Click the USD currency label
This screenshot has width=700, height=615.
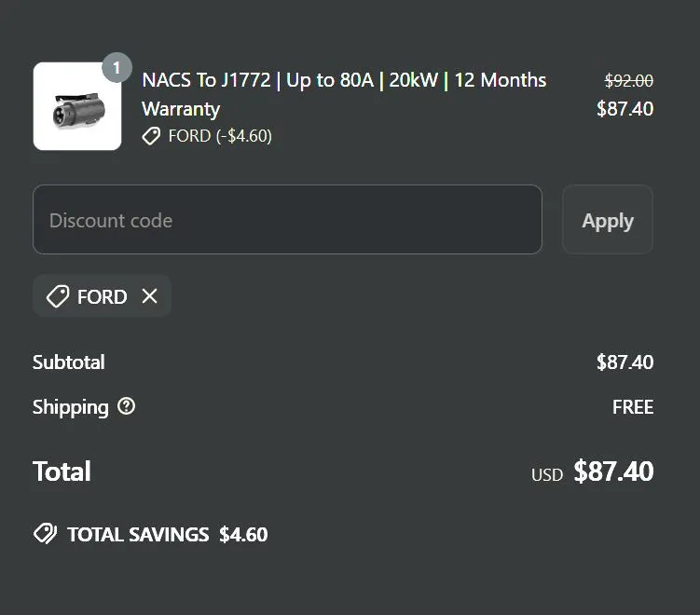pos(547,474)
